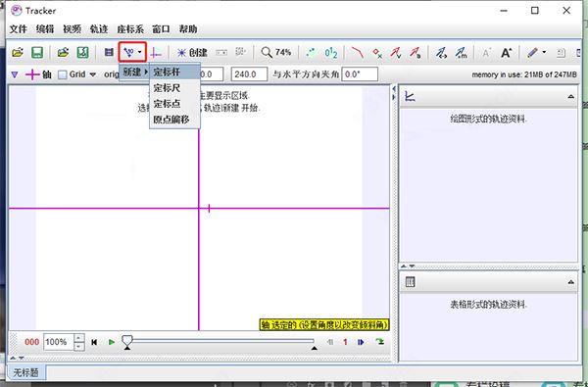The image size is (588, 387).
Task: Click the start frame marker triangle
Action: point(127,349)
